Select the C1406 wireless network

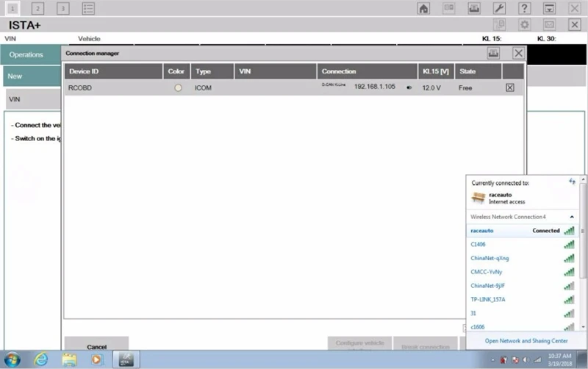(523, 245)
